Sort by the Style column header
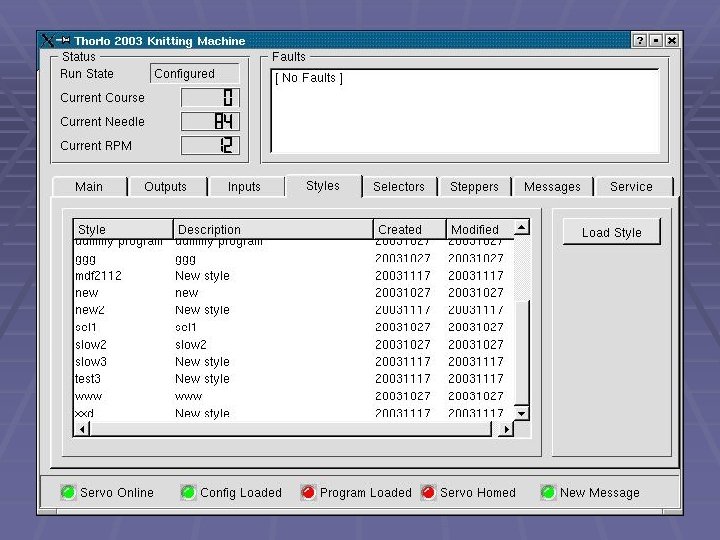720x540 pixels. (x=123, y=229)
